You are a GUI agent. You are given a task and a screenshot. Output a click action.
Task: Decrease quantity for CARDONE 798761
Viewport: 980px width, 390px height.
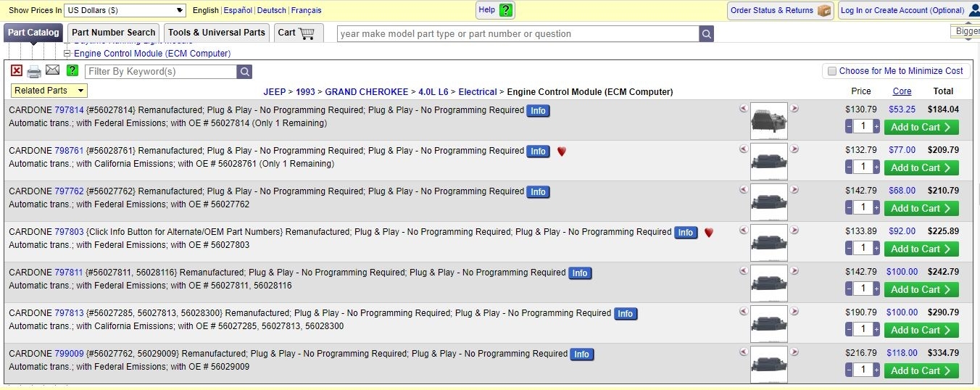tap(849, 167)
